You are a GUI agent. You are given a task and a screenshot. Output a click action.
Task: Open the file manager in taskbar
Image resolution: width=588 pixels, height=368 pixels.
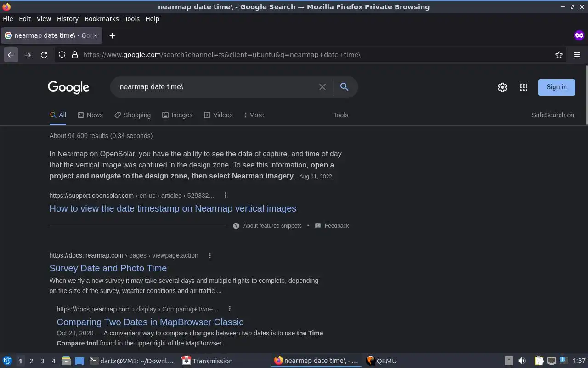[66, 361]
